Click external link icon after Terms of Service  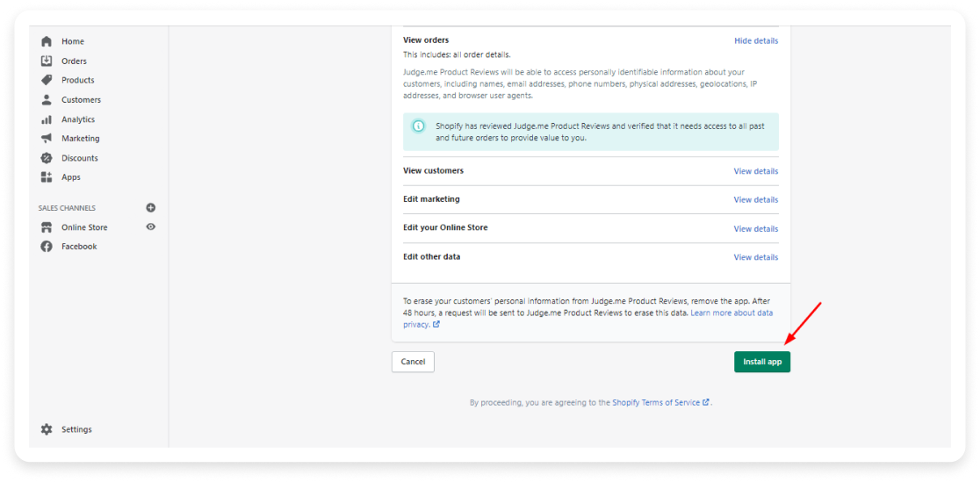(706, 403)
